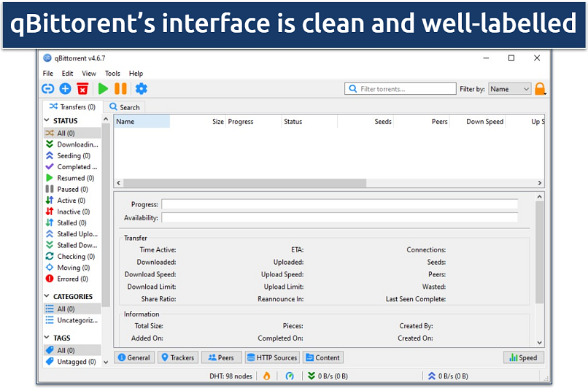This screenshot has height=388, width=588.
Task: Click the orange lock UI icon
Action: (540, 89)
